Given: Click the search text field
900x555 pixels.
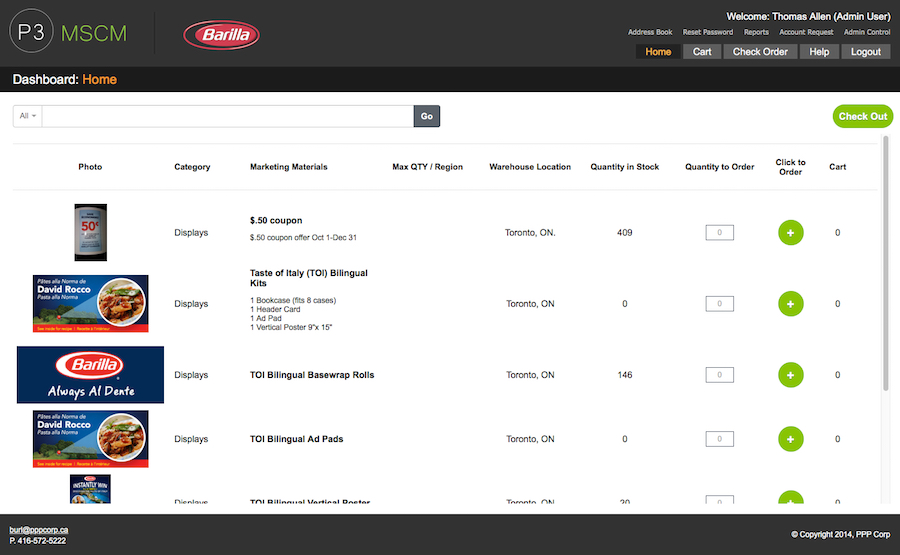Looking at the screenshot, I should coord(228,116).
